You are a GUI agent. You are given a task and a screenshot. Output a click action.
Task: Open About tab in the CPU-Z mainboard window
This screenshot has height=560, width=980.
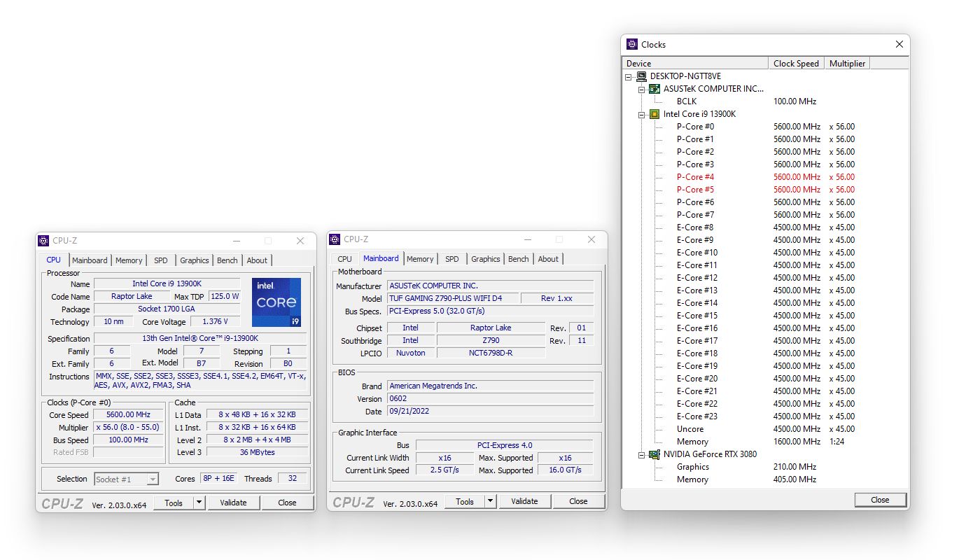pyautogui.click(x=548, y=259)
